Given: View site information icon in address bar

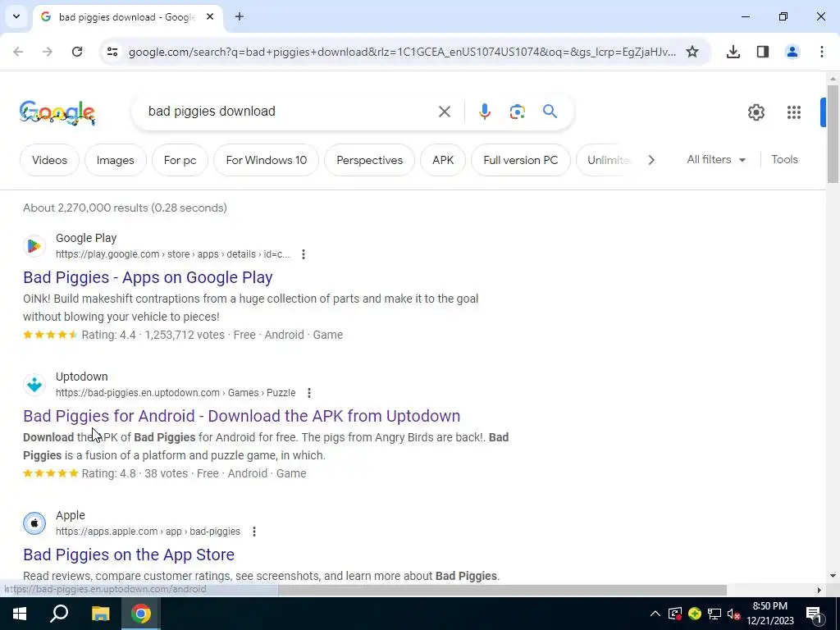Looking at the screenshot, I should tap(112, 52).
